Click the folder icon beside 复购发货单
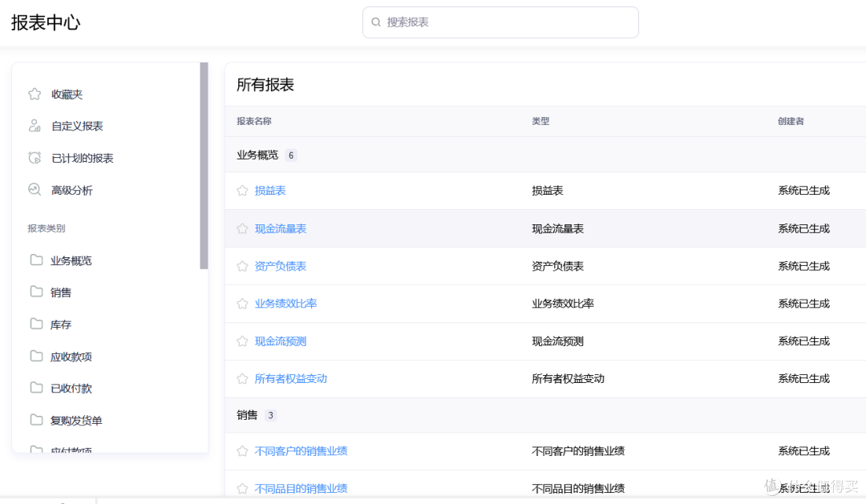 36,420
